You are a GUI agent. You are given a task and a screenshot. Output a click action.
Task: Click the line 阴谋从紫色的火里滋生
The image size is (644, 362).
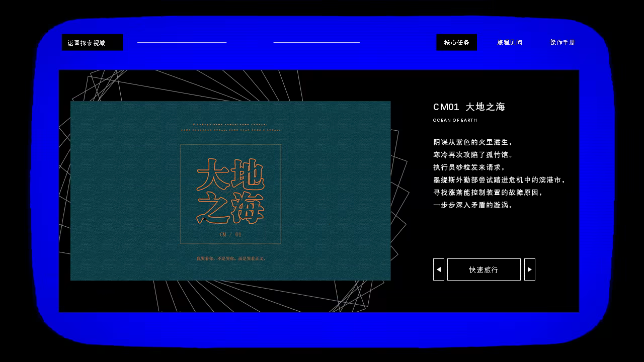point(473,142)
